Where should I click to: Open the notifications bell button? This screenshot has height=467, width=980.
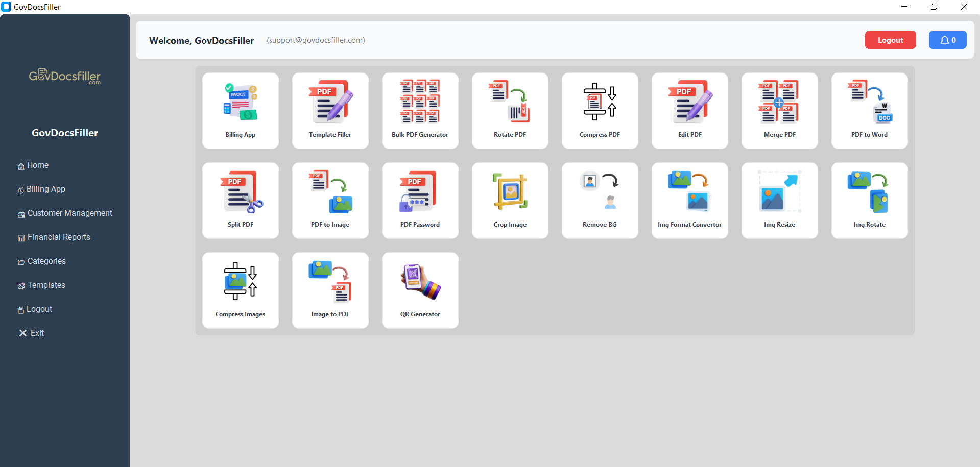coord(947,40)
